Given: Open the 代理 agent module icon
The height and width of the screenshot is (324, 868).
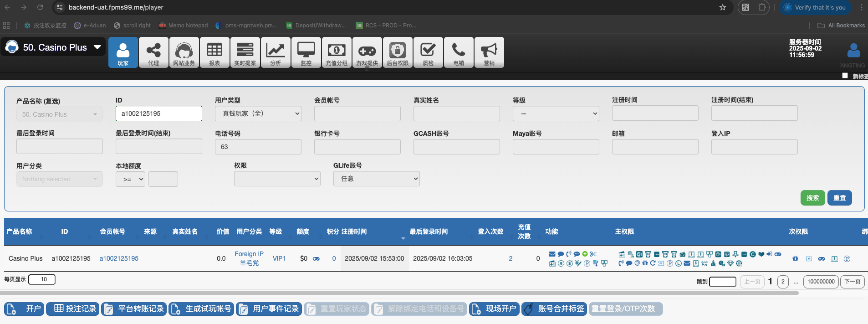Looking at the screenshot, I should 153,52.
